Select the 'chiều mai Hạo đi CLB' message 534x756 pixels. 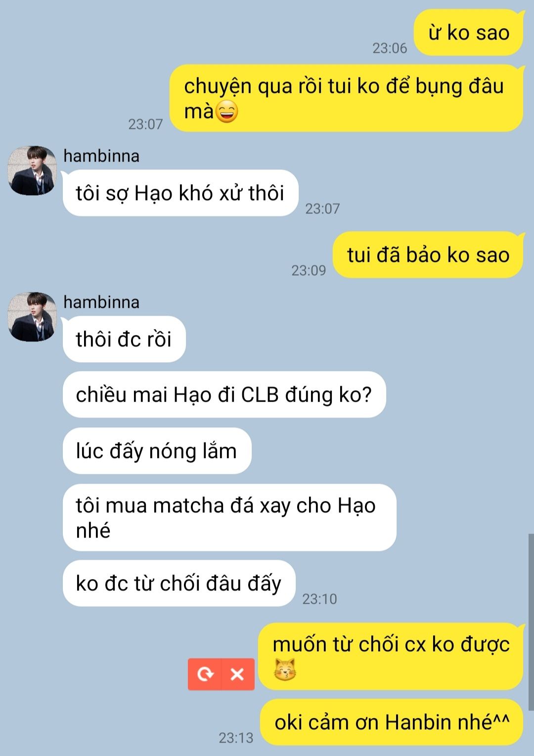(x=224, y=395)
